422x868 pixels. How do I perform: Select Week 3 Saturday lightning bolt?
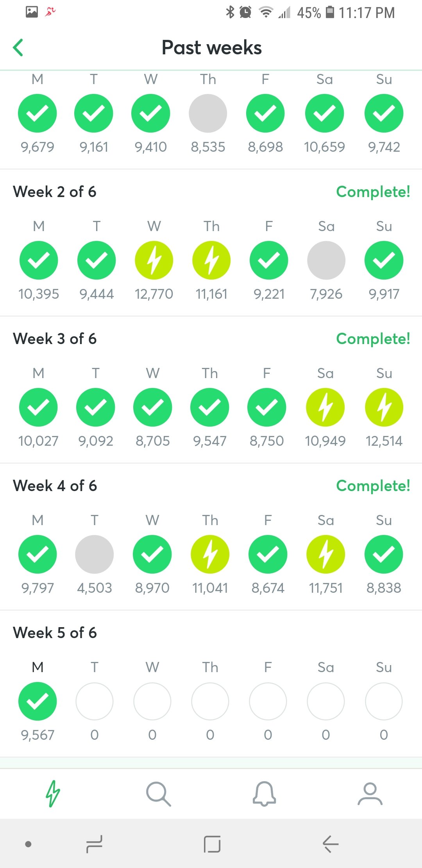coord(325,407)
